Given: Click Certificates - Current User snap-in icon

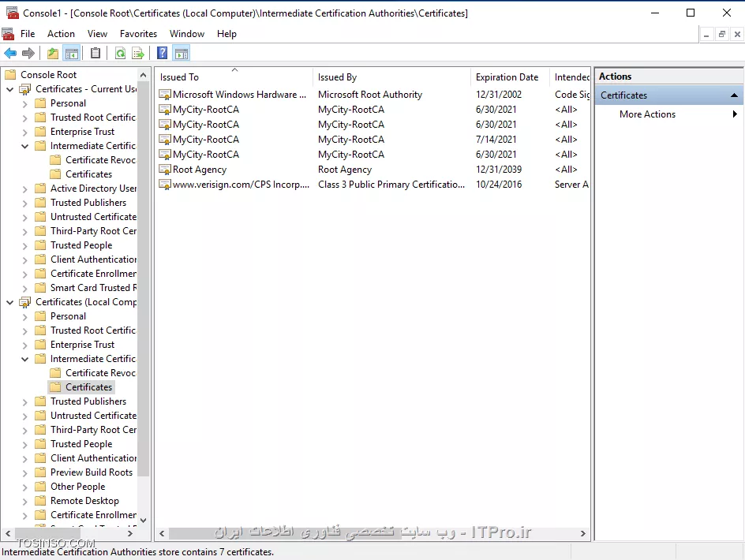Looking at the screenshot, I should [24, 89].
